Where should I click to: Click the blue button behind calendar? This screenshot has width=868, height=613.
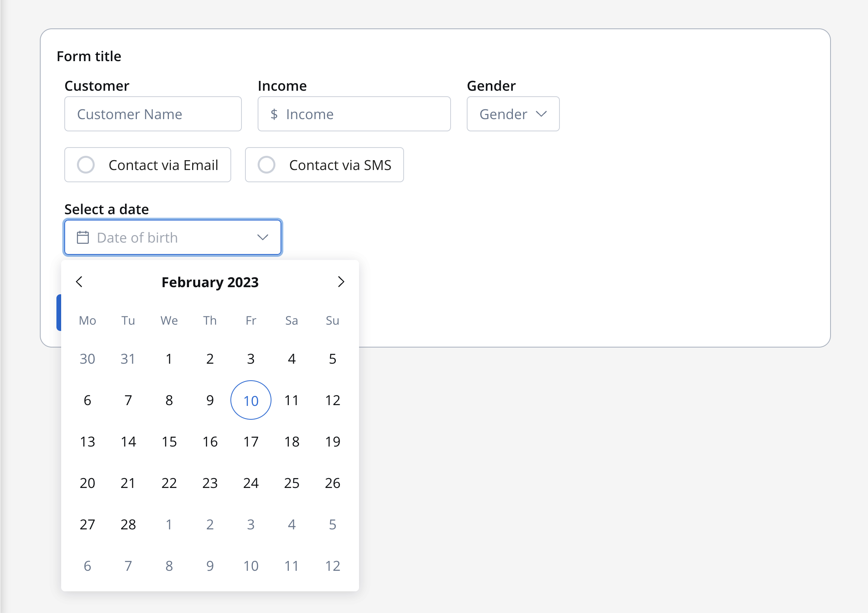tap(59, 312)
